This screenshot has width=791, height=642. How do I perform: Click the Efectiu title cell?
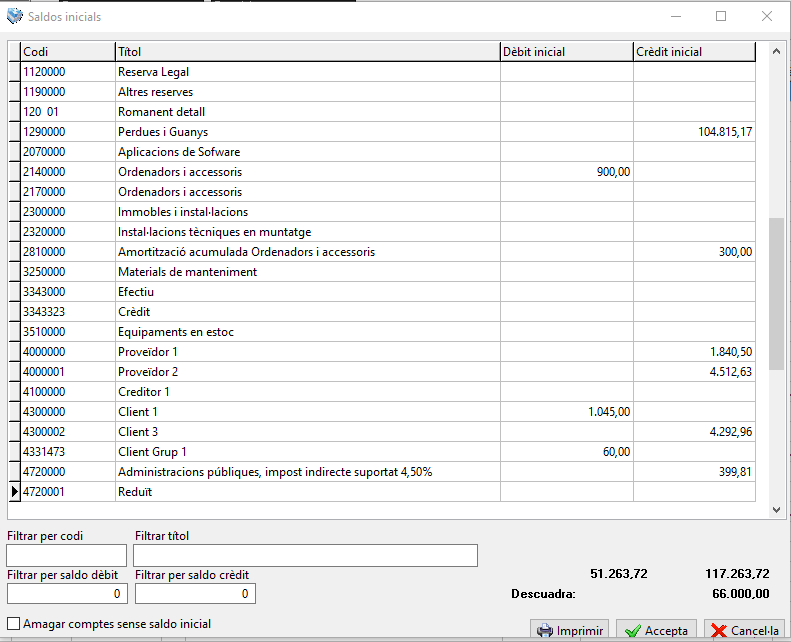tap(308, 292)
